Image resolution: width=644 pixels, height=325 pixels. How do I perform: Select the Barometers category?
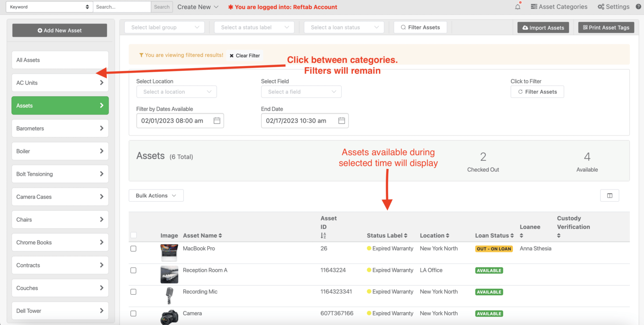click(60, 128)
